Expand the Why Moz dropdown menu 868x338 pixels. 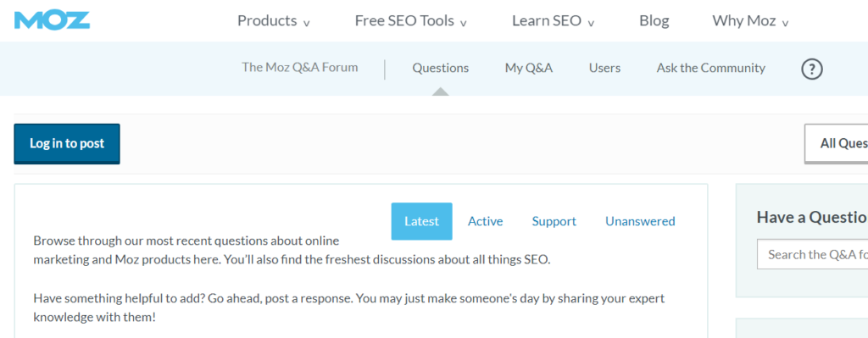751,21
